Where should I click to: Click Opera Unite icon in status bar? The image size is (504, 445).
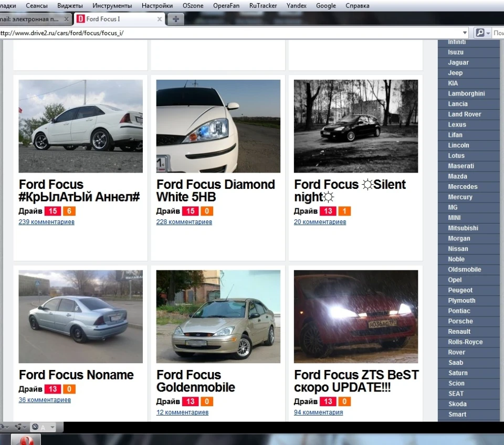(18, 427)
